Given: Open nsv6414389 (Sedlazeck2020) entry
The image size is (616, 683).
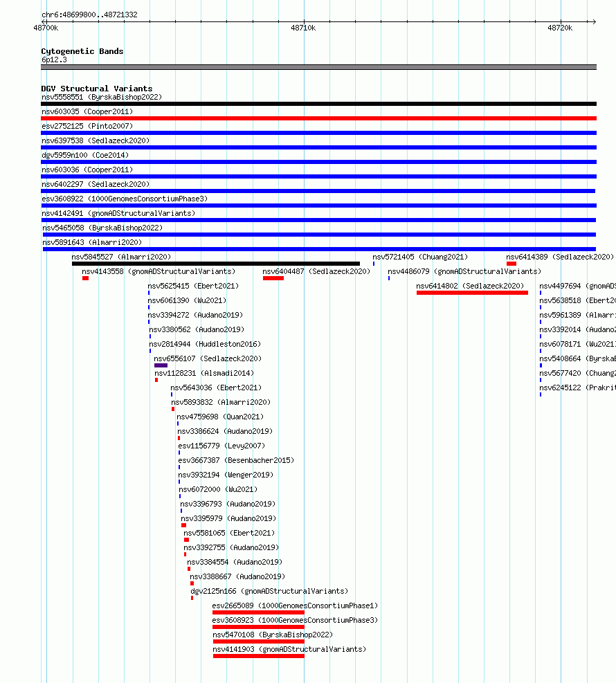Looking at the screenshot, I should pos(560,257).
